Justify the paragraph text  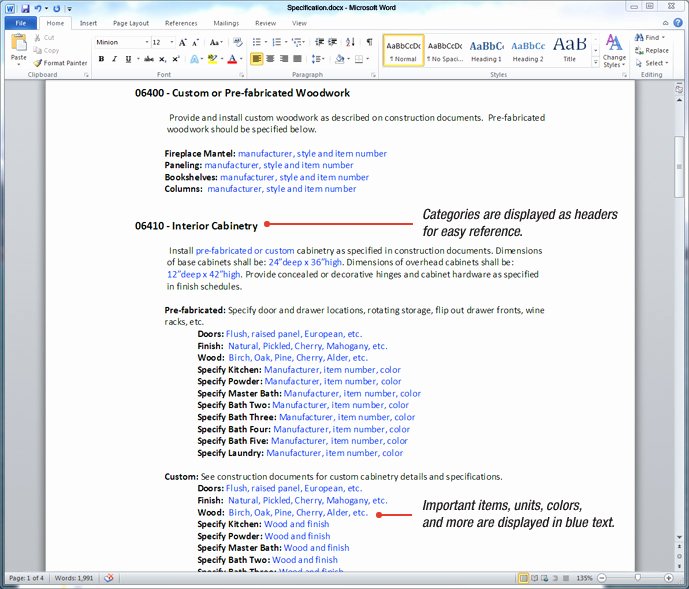pos(297,59)
